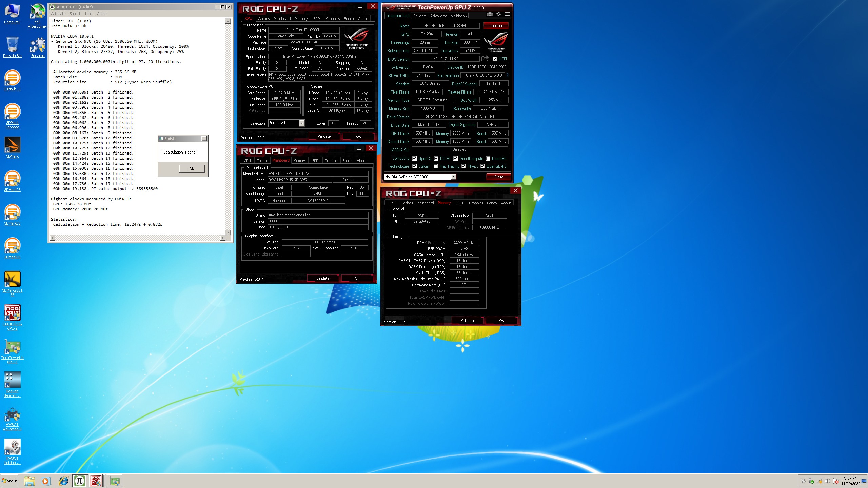Image resolution: width=868 pixels, height=488 pixels.
Task: Open the Calculate menu in GPUPI
Action: 58,14
